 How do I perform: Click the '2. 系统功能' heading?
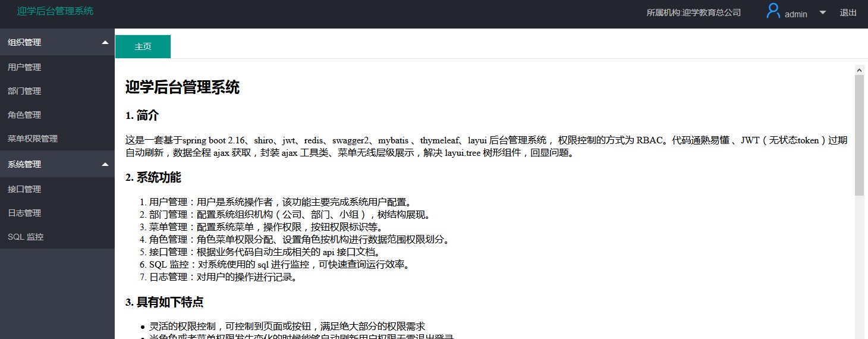153,177
